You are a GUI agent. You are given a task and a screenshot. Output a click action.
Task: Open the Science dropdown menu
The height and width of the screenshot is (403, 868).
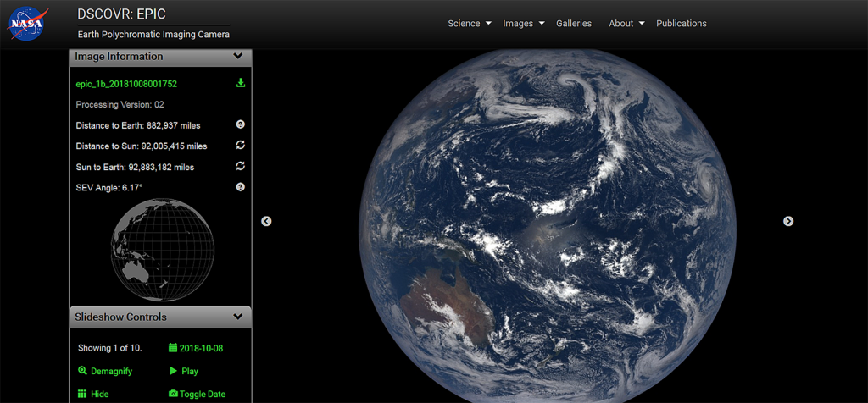[x=469, y=24]
